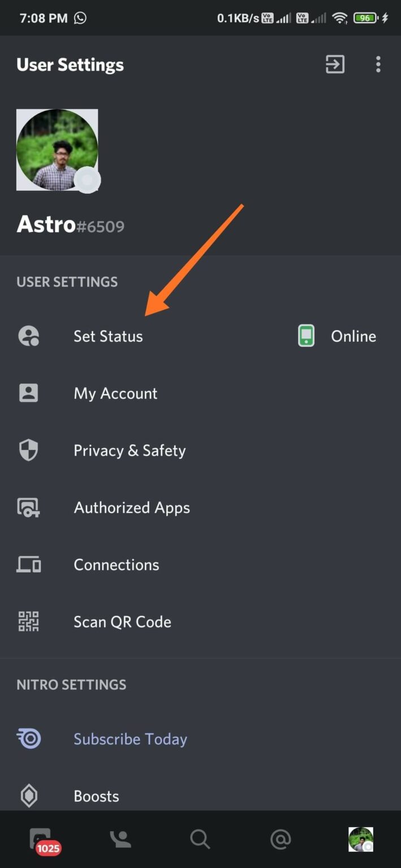This screenshot has height=868, width=401.
Task: Tap the Privacy & Safety shield icon
Action: tap(29, 450)
